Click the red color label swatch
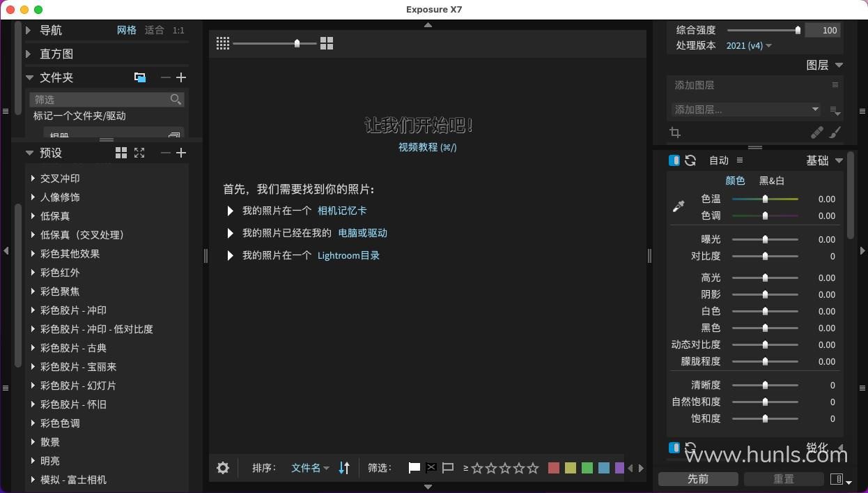 click(x=554, y=468)
